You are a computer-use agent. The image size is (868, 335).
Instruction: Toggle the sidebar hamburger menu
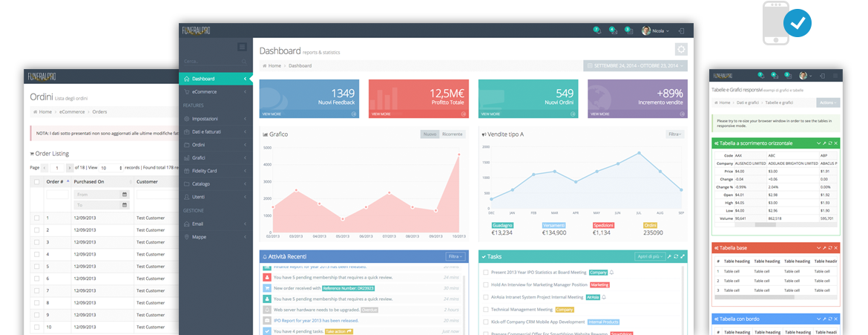tap(242, 47)
